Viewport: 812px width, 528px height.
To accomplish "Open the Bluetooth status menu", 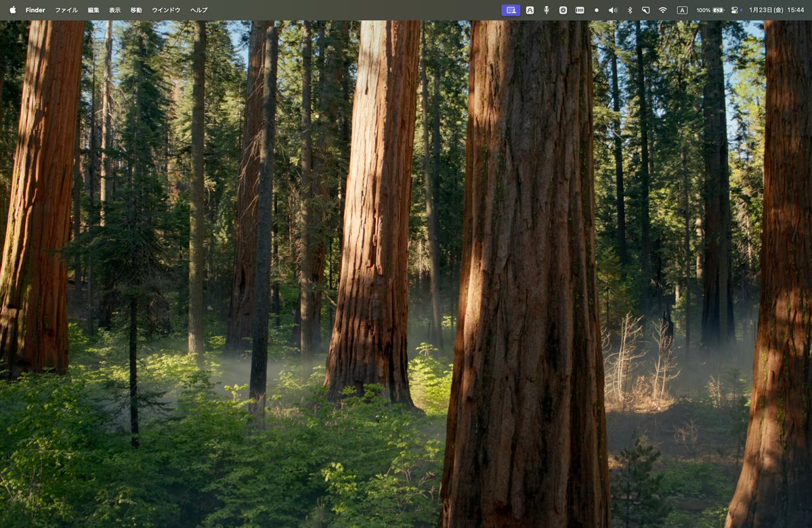I will click(x=630, y=10).
